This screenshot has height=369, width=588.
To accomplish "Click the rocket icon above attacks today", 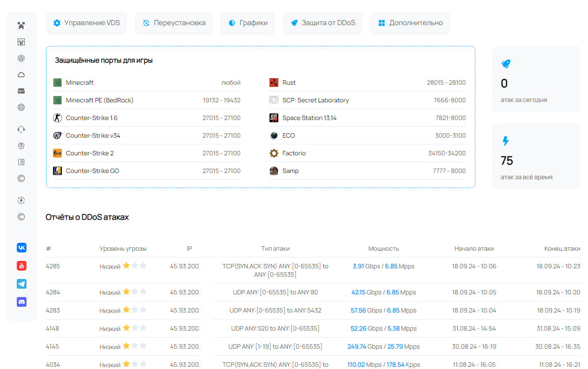I will click(506, 64).
